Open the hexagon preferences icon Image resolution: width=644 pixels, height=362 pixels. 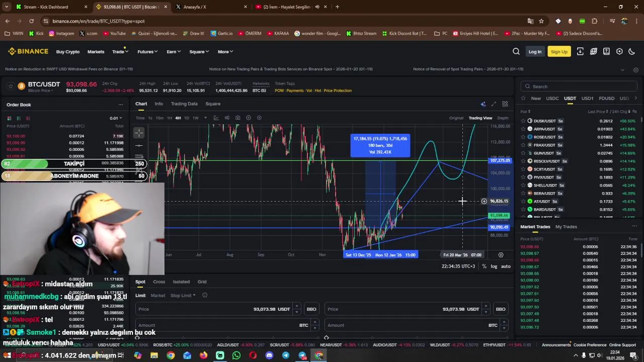(619, 51)
